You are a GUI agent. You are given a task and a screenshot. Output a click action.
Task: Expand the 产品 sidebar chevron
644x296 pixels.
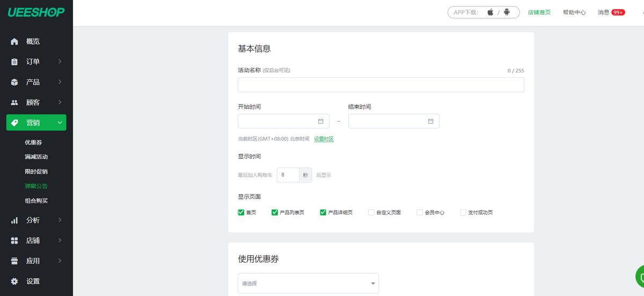pyautogui.click(x=60, y=82)
